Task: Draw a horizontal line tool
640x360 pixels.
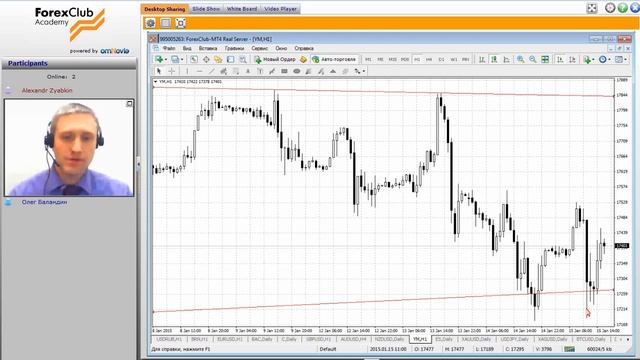Action: click(x=199, y=71)
